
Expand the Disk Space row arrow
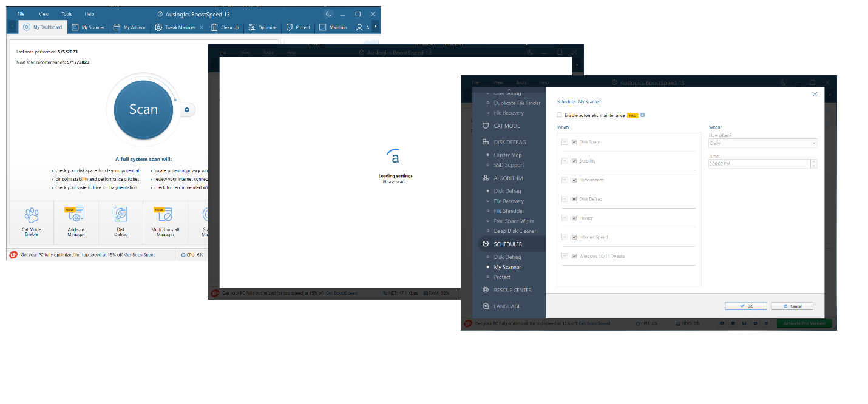click(565, 142)
